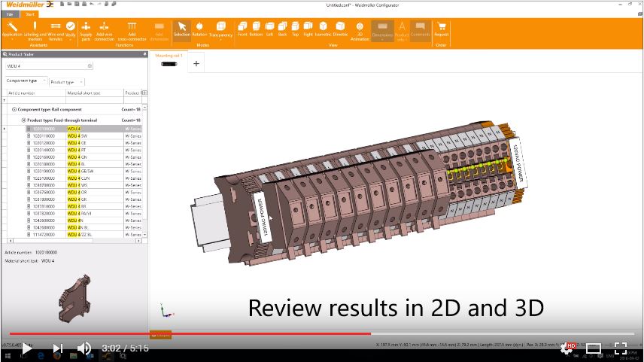
Task: Switch to Dimetric view
Action: (340, 29)
